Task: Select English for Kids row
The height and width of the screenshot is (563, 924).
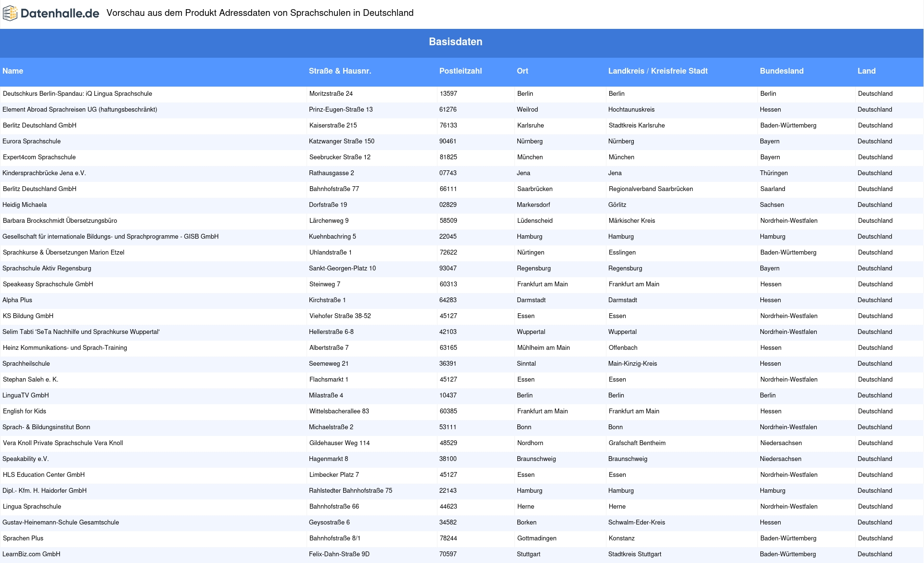Action: coord(462,411)
